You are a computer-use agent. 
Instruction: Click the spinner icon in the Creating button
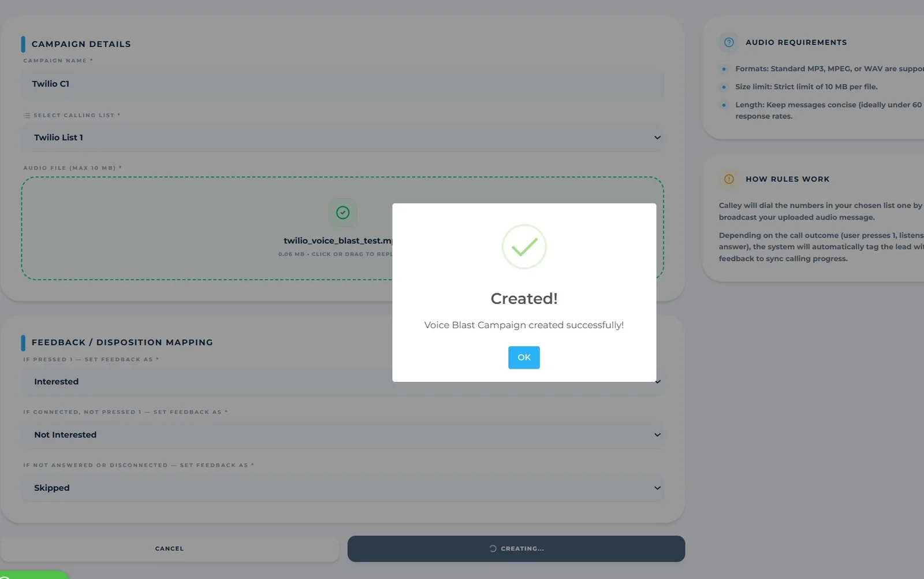(493, 548)
